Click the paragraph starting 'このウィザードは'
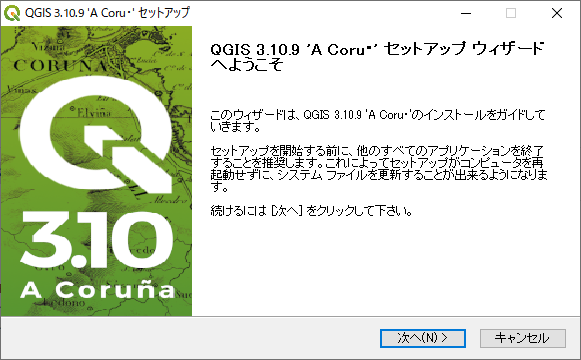This screenshot has height=360, width=581. 378,121
